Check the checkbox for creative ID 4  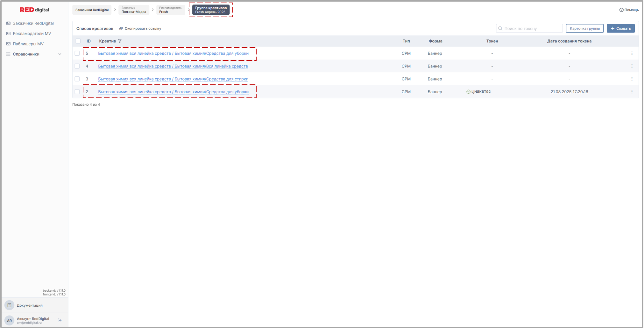(x=77, y=66)
